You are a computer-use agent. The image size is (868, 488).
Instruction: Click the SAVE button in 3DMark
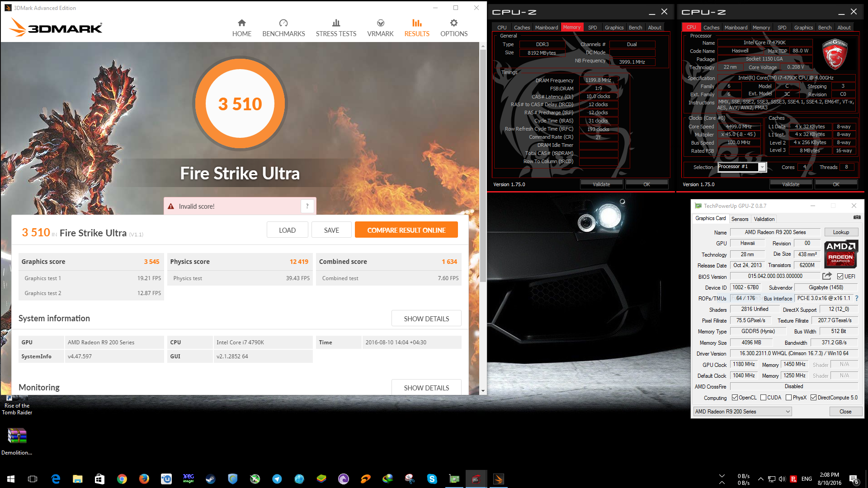[x=331, y=230]
